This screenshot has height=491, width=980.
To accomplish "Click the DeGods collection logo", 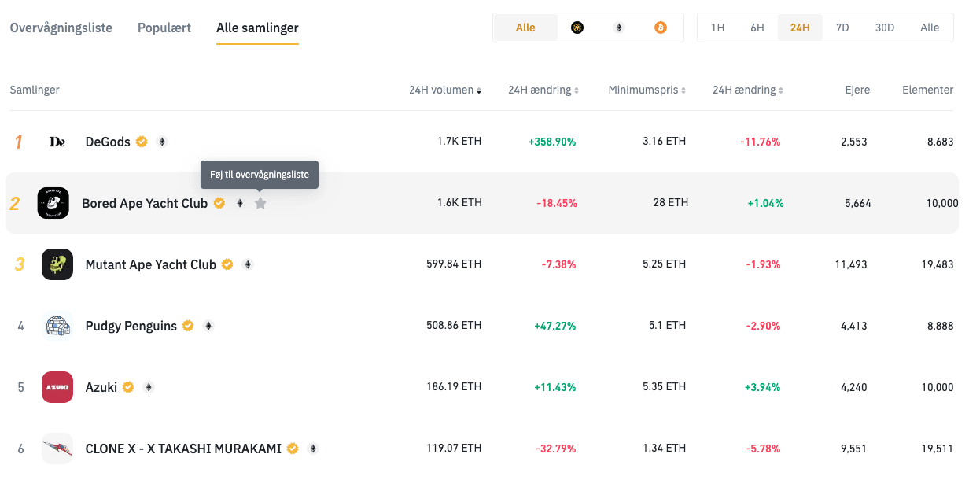I will tap(57, 142).
